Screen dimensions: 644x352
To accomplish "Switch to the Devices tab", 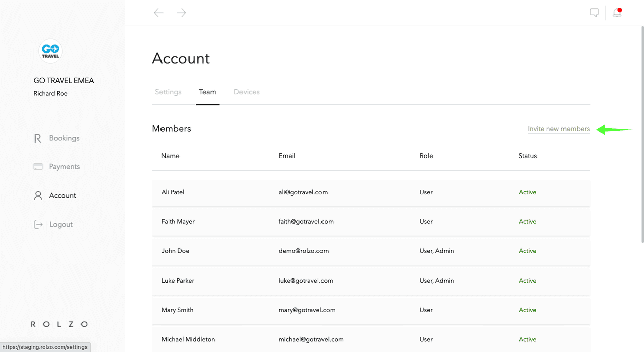I will pyautogui.click(x=247, y=92).
